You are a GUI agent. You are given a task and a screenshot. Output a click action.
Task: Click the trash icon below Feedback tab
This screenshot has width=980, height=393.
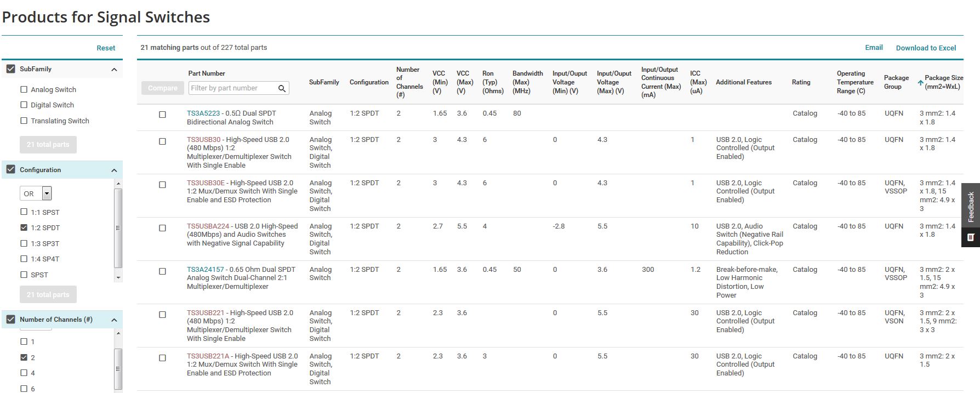point(971,237)
